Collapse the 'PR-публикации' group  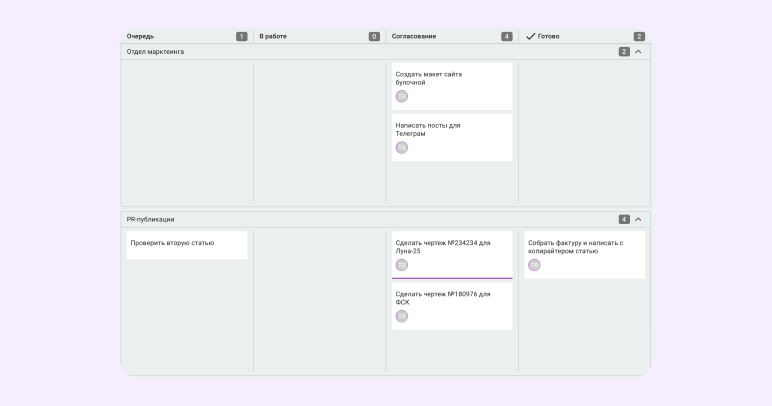click(638, 219)
